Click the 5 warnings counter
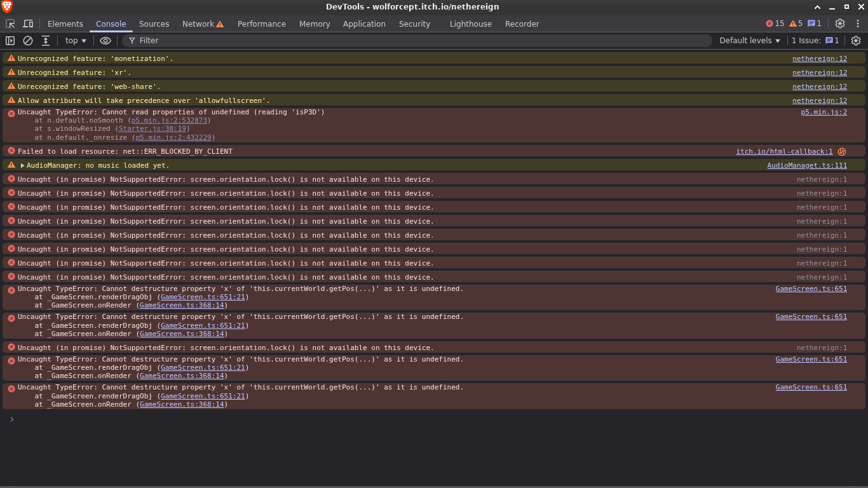 coord(796,24)
